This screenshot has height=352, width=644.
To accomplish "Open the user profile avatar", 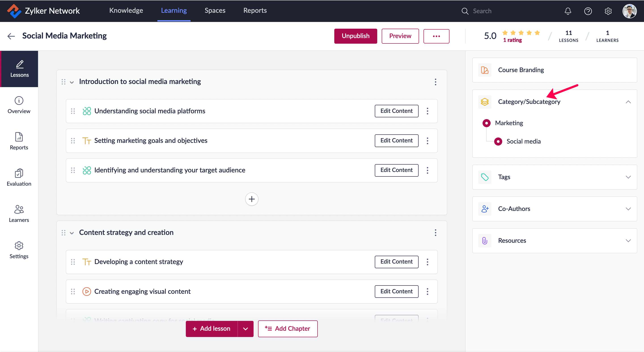I will coord(629,11).
